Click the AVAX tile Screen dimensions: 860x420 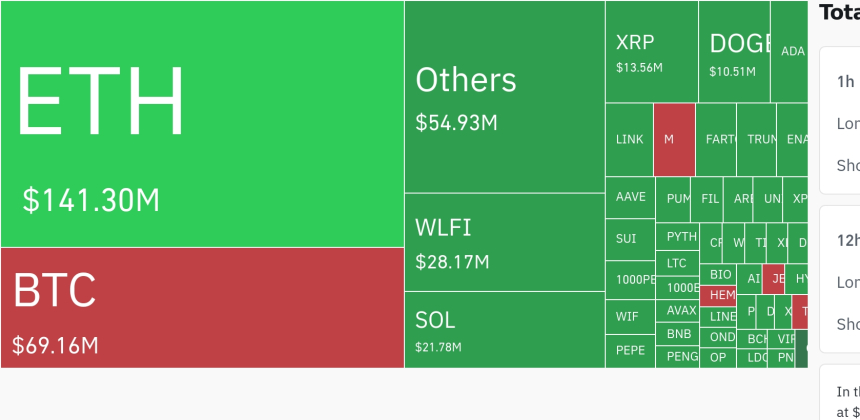680,310
